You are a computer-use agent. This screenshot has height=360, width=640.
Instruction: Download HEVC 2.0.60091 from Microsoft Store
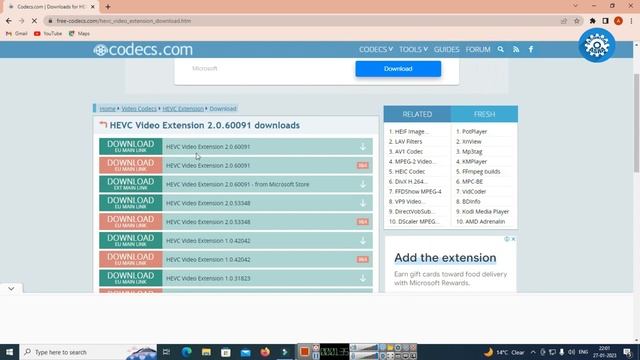(131, 184)
